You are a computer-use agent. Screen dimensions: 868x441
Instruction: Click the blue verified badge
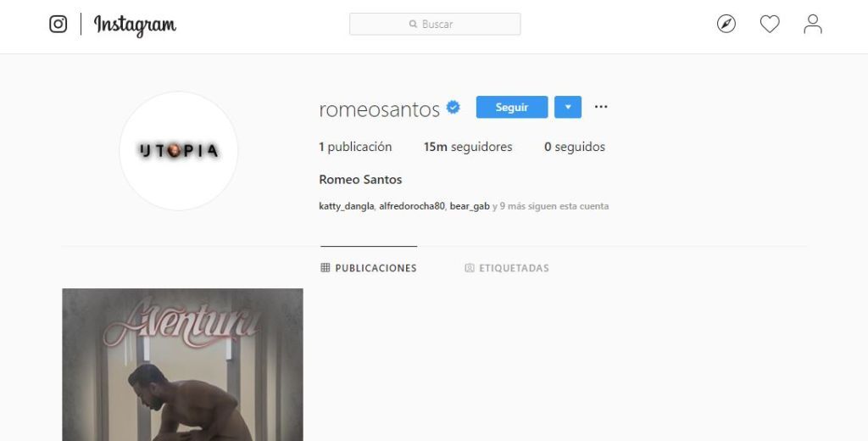tap(453, 107)
